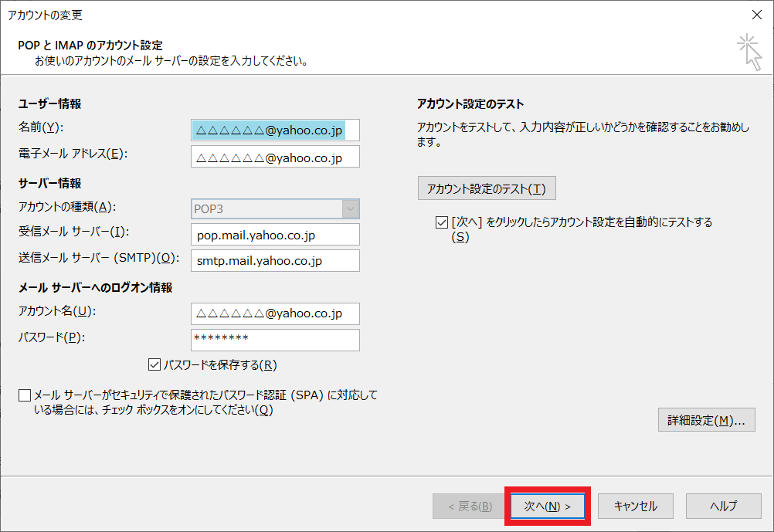
Task: Click the ユーザー情報 section heading
Action: coord(50,103)
